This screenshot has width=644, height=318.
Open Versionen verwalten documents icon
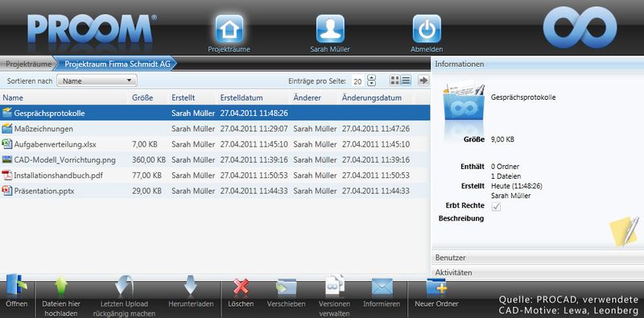[335, 285]
